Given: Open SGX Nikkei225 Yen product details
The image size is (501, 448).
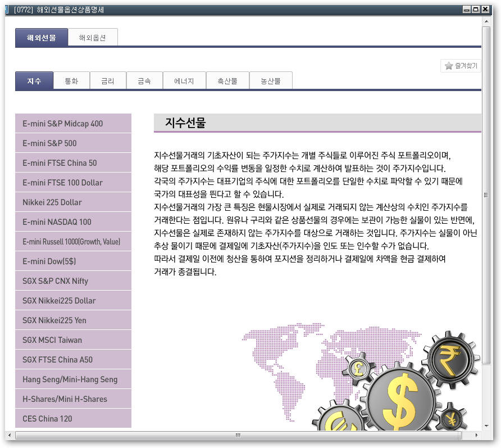Looking at the screenshot, I should (x=73, y=320).
